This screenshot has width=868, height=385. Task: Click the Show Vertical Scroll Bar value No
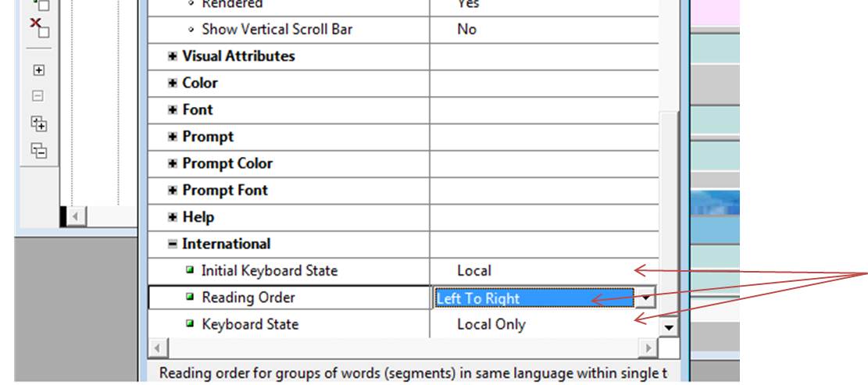pos(466,30)
